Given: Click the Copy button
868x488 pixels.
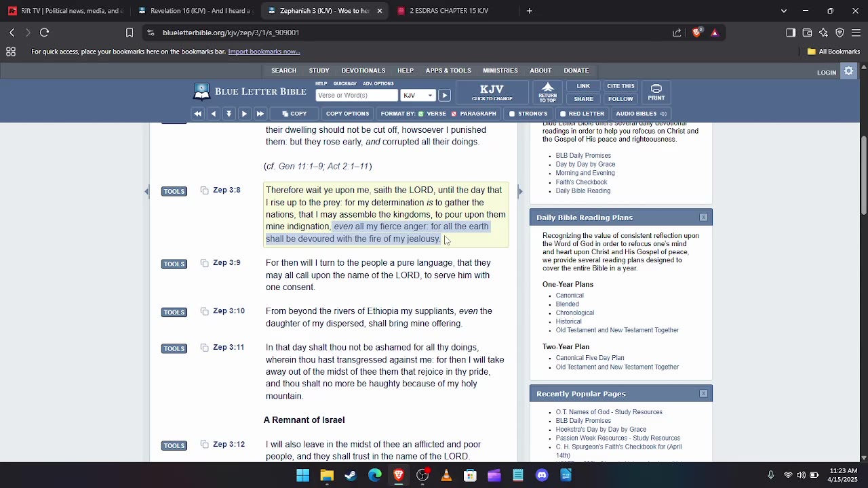Looking at the screenshot, I should click(294, 114).
